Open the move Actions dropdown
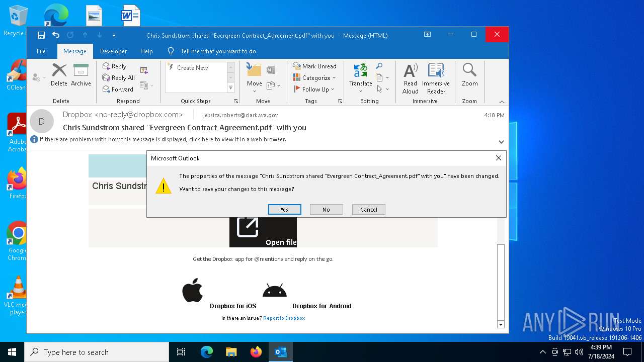Viewport: 644px width, 362px height. [273, 85]
